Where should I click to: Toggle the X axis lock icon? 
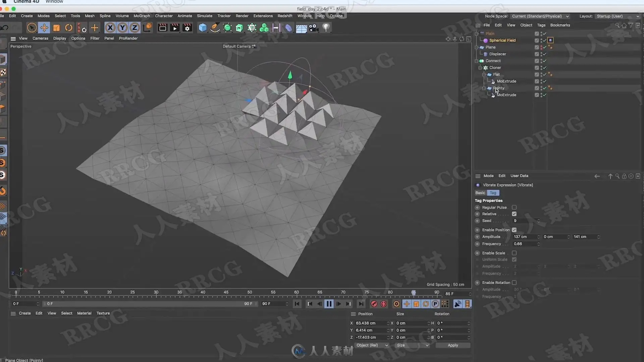[x=110, y=28]
